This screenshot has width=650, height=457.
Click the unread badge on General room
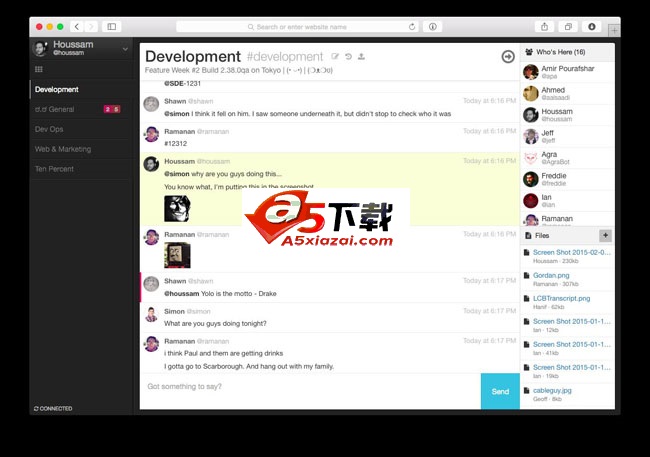pyautogui.click(x=112, y=109)
